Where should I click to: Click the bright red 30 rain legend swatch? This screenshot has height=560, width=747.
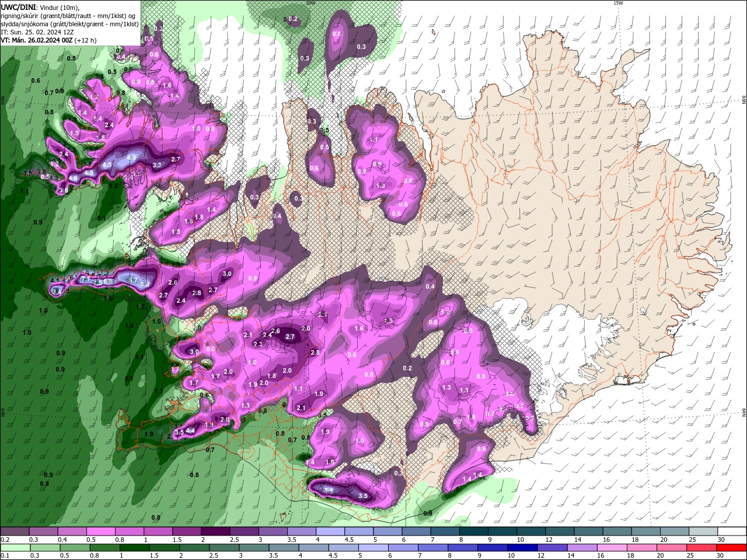(732, 548)
